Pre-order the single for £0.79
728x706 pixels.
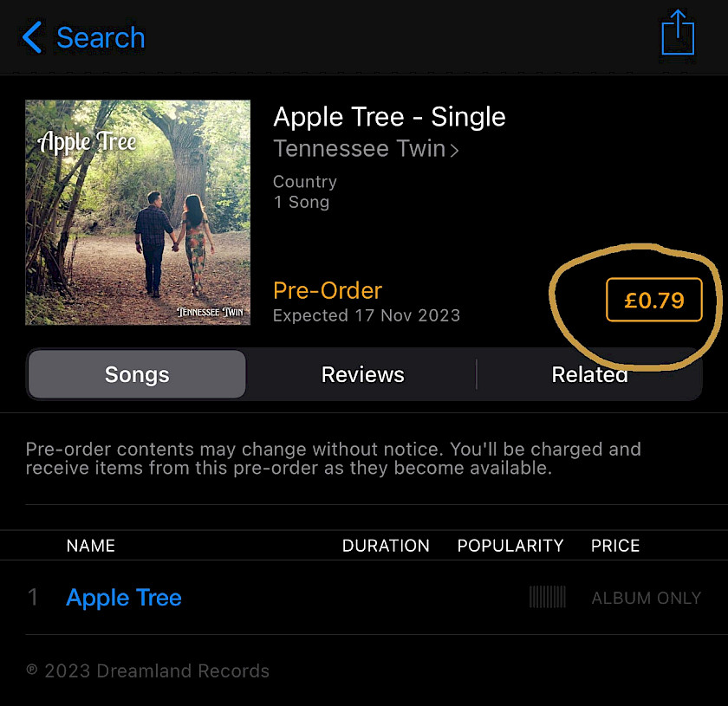point(653,300)
